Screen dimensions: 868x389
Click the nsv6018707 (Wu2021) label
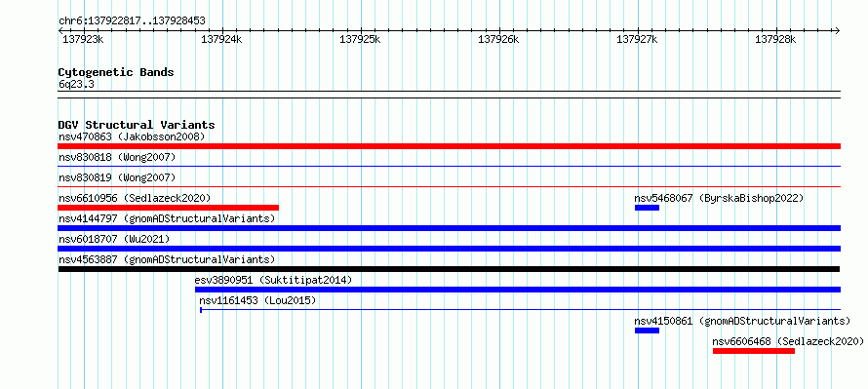[114, 239]
